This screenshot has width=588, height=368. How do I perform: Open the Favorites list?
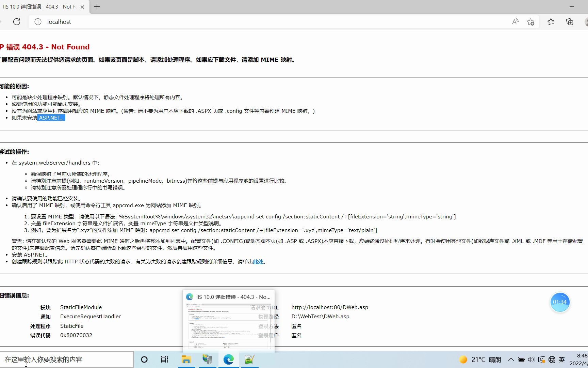pos(551,22)
